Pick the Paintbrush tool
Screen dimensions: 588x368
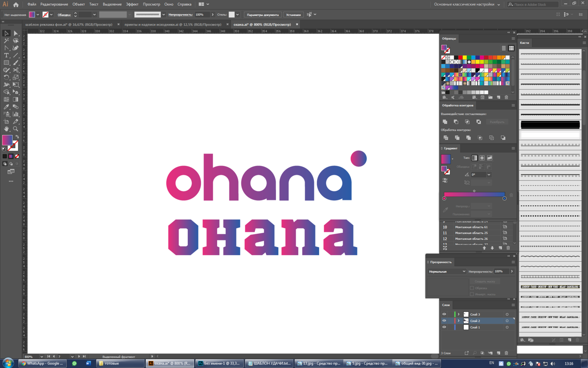pos(16,63)
